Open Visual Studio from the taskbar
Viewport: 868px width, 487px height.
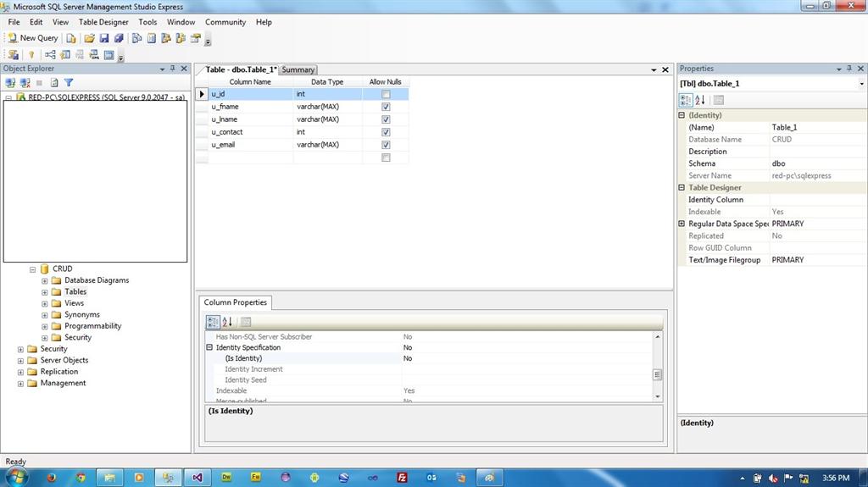coord(197,478)
